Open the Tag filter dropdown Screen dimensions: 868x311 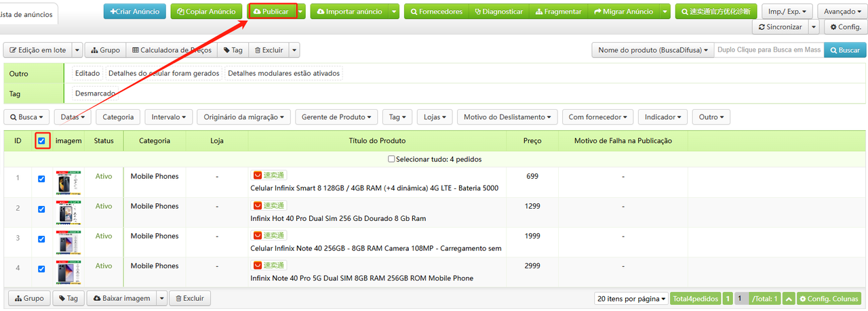[x=397, y=117]
